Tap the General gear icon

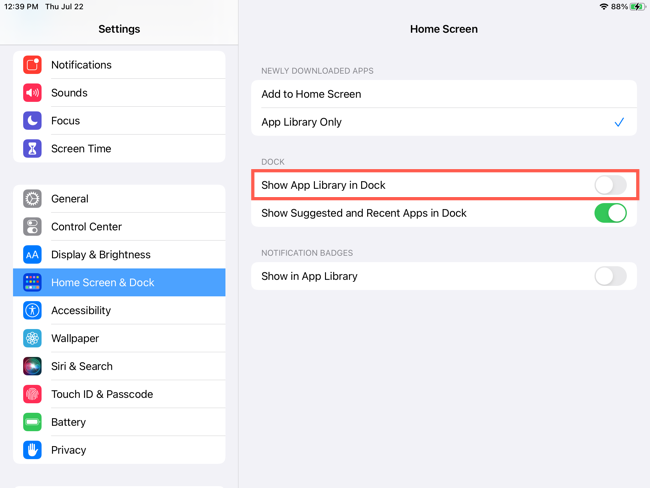[x=32, y=199]
